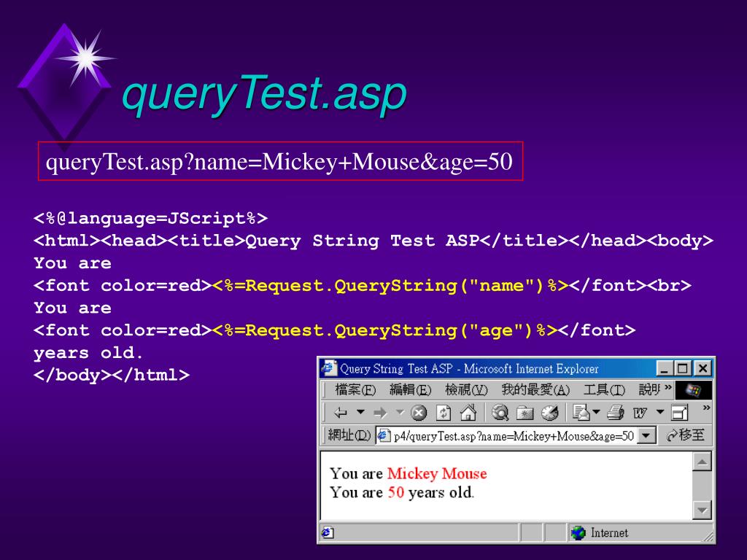Screen dimensions: 747x560
Task: Open the 檢視(V) View menu
Action: point(466,390)
